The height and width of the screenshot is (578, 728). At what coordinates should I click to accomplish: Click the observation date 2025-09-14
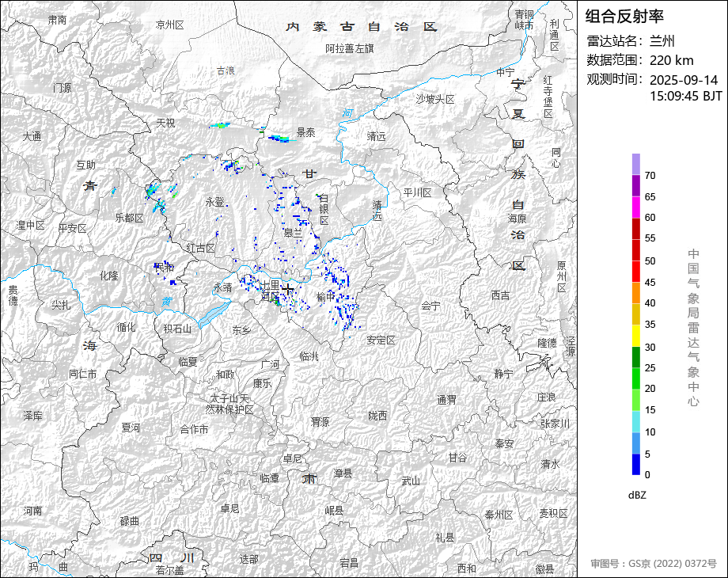pyautogui.click(x=684, y=80)
